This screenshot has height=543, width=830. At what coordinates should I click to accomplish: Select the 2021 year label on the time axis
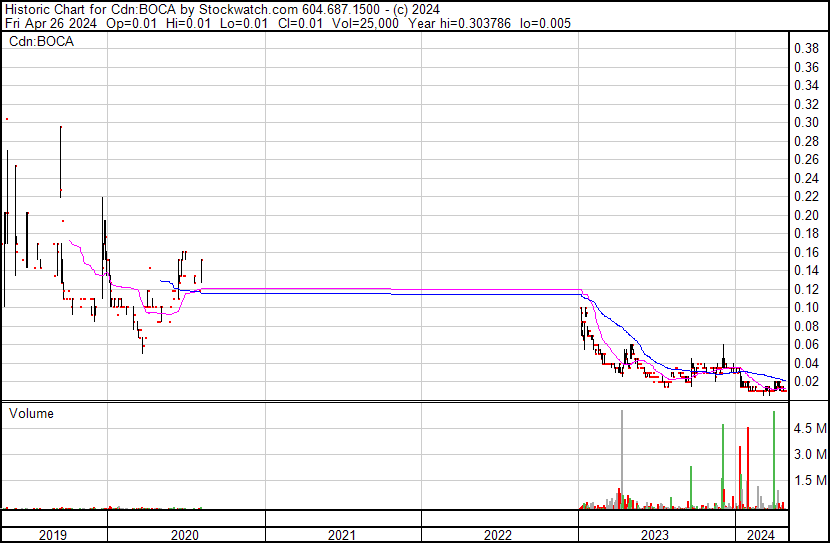click(342, 535)
